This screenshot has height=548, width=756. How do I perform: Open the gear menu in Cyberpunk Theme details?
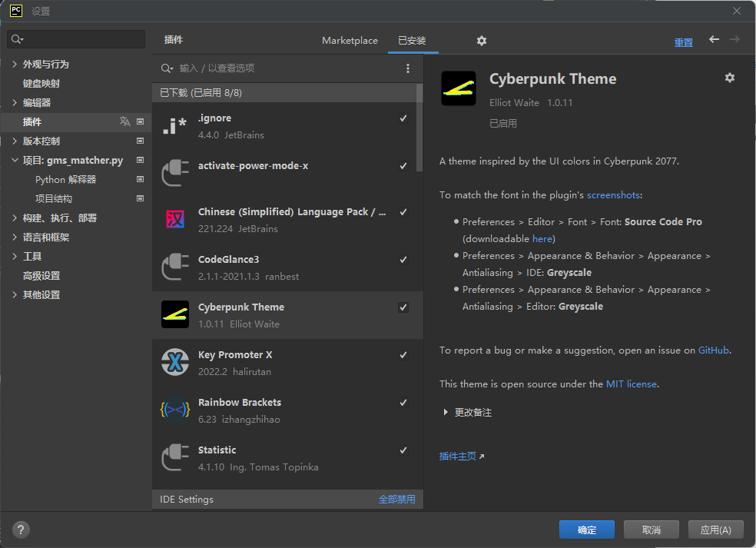click(x=729, y=78)
